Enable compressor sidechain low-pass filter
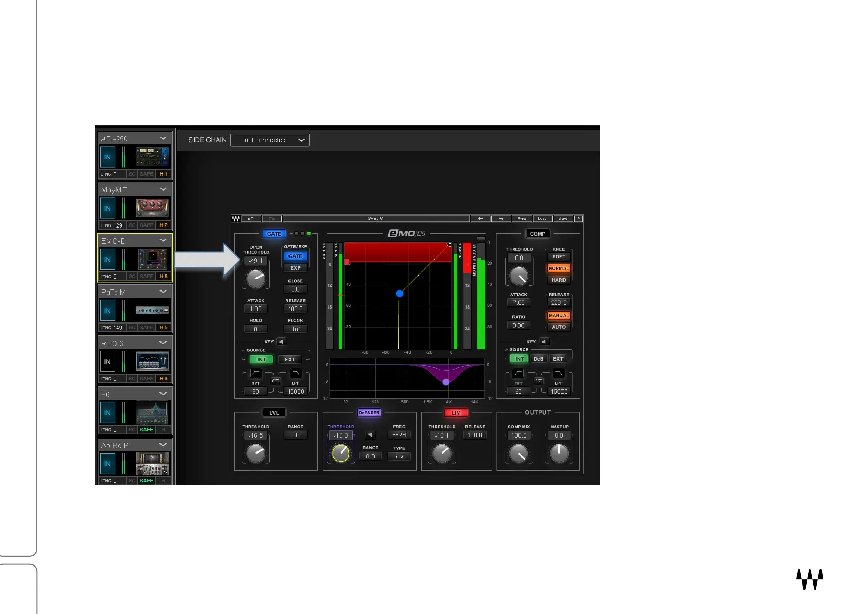The image size is (868, 614). tap(559, 373)
